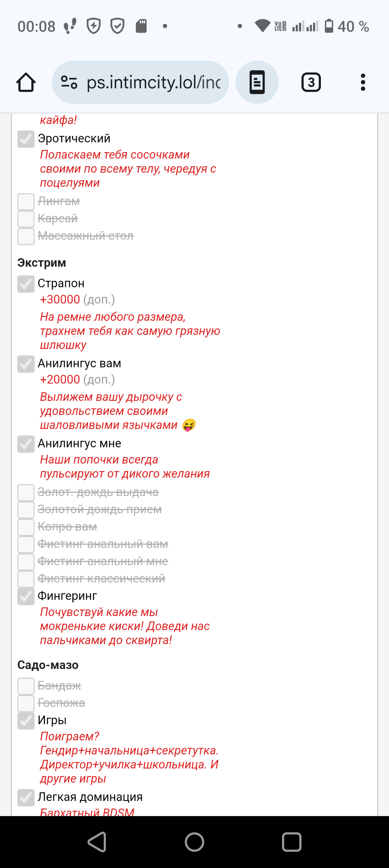Tap the browser home icon

pos(26,82)
